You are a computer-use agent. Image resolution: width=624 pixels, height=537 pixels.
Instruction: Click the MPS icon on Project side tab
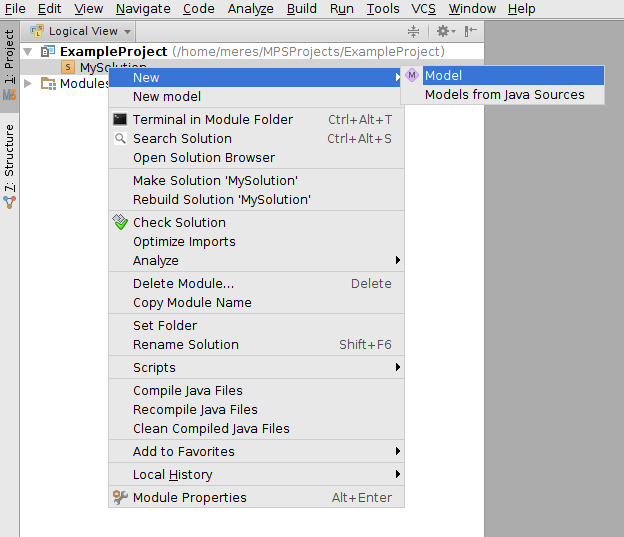(9, 94)
